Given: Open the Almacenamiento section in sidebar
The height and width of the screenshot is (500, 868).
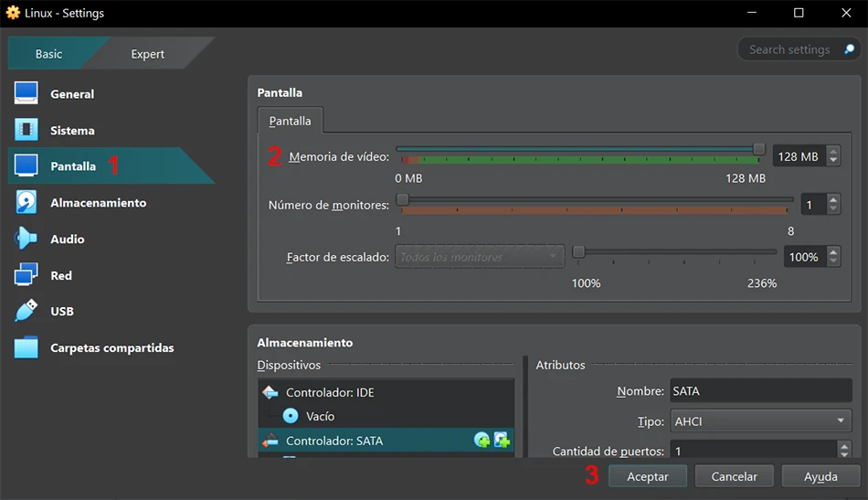Looking at the screenshot, I should point(98,203).
